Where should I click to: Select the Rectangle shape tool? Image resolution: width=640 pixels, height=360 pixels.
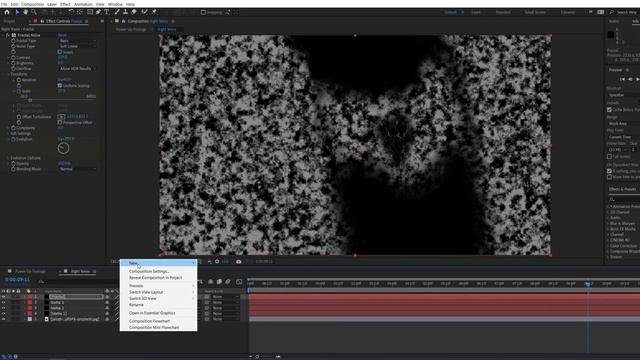pyautogui.click(x=90, y=12)
